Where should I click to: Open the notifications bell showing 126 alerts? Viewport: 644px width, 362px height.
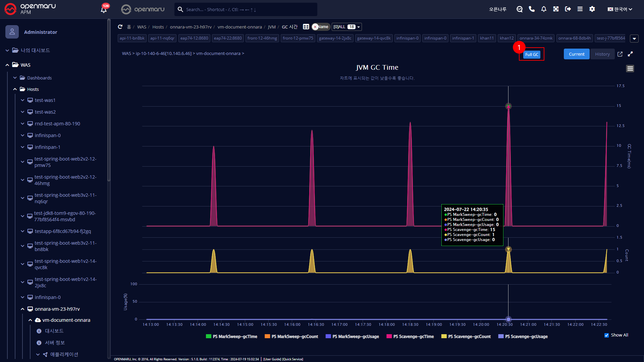point(104,10)
